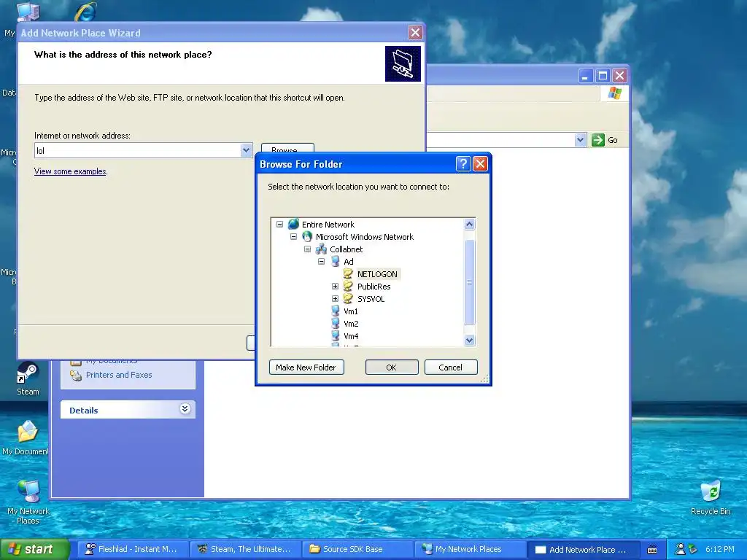The height and width of the screenshot is (560, 747).
Task: Collapse Microsoft Windows Network node
Action: tap(293, 237)
